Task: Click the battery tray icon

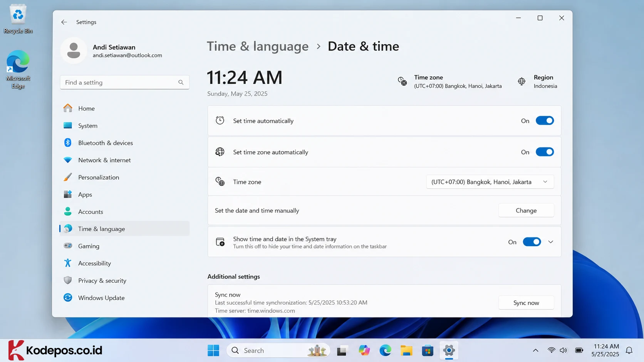Action: (x=579, y=350)
